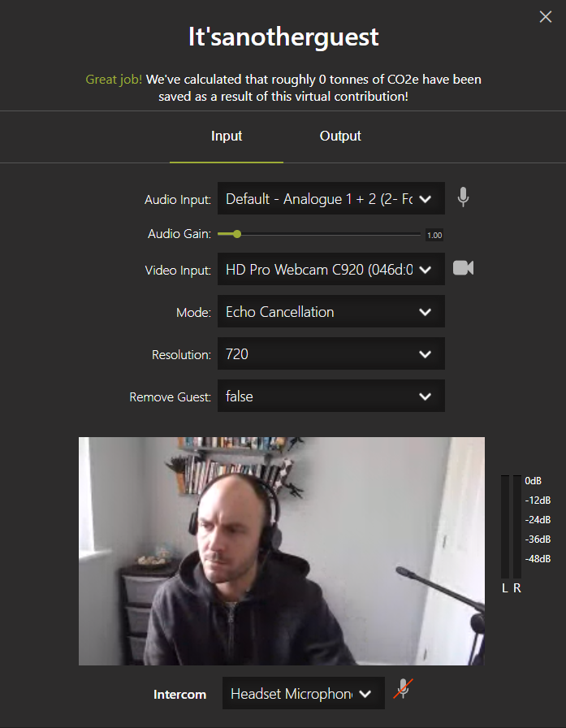Click the audio gain 1.00 value box

click(x=434, y=235)
